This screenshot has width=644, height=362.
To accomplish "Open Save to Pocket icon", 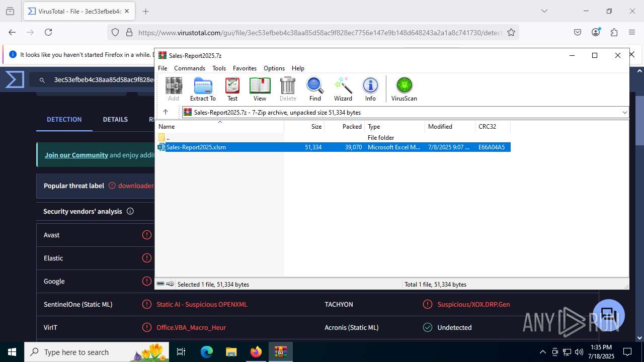I will coord(578,32).
